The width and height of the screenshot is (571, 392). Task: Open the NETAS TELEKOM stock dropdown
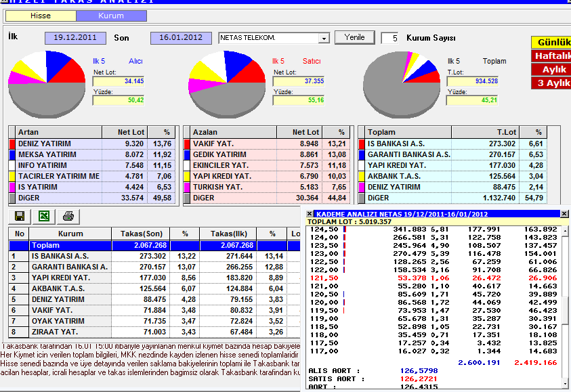click(323, 38)
